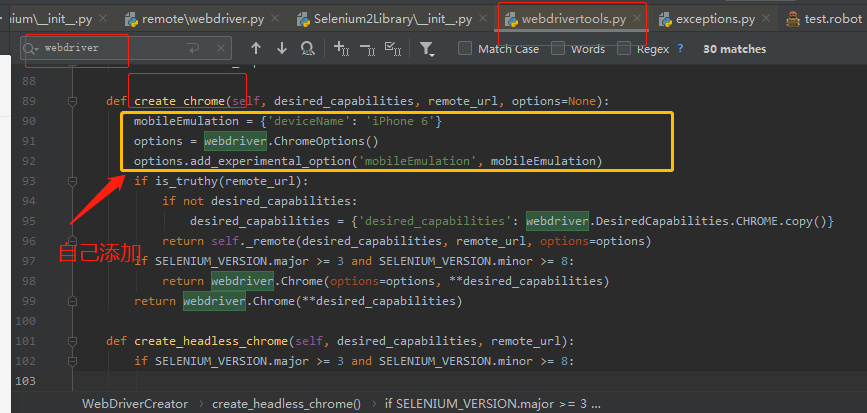This screenshot has width=867, height=413.
Task: Select the webdrivertools.py tab
Action: [573, 19]
